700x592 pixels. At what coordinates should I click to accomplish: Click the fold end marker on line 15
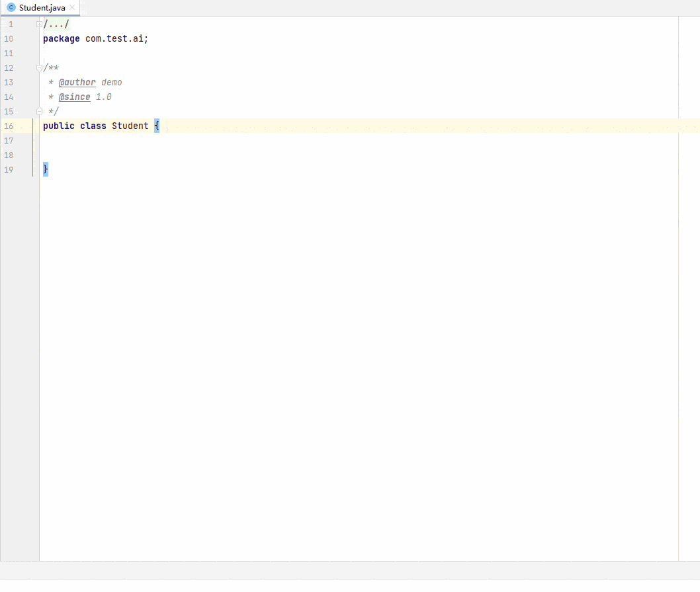pyautogui.click(x=39, y=111)
